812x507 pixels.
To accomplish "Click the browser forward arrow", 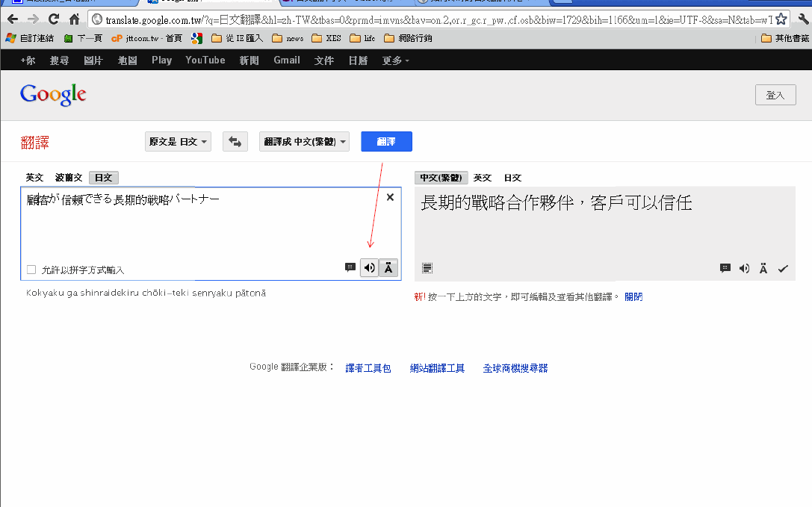I will 33,19.
